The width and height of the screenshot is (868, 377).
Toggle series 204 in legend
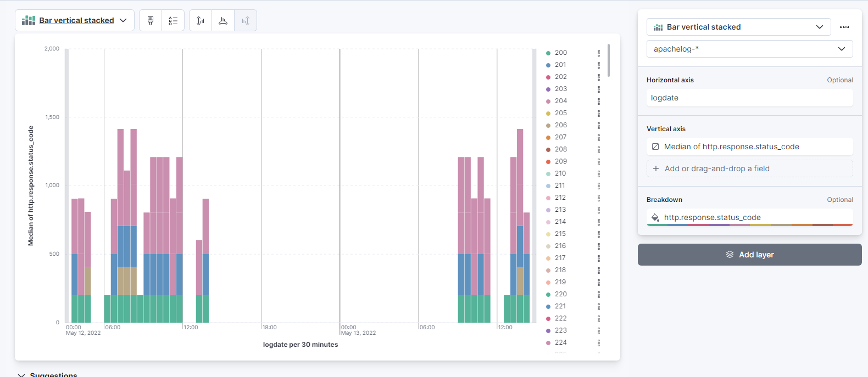[561, 101]
